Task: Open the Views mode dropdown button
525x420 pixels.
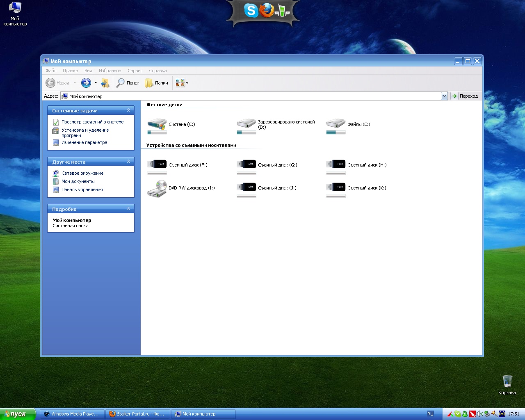Action: coord(182,83)
